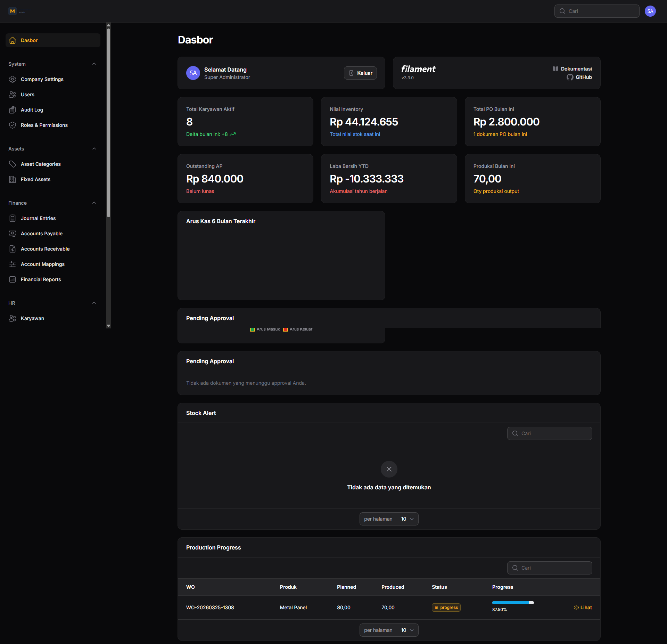Viewport: 667px width, 644px height.
Task: Click the Company Settings gear icon
Action: point(13,79)
